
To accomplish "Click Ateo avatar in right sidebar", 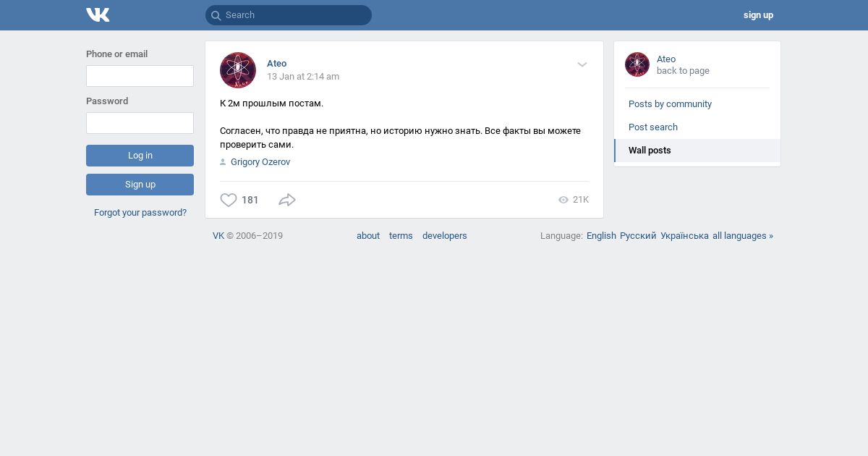I will [637, 64].
